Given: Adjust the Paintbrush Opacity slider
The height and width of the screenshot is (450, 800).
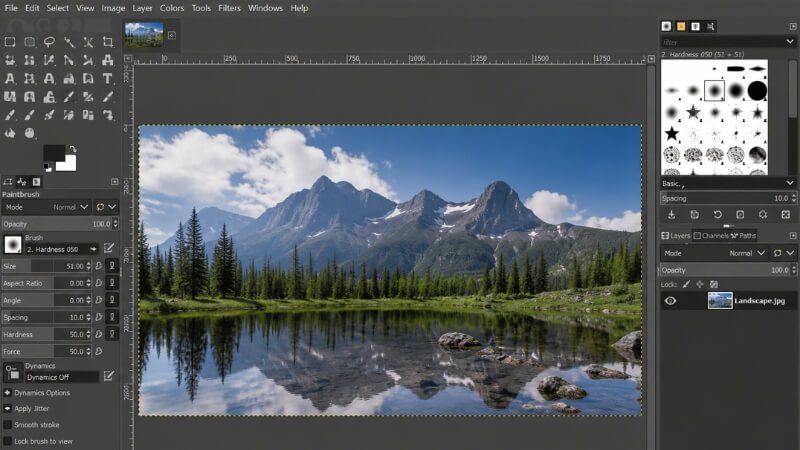Looking at the screenshot, I should tap(60, 224).
